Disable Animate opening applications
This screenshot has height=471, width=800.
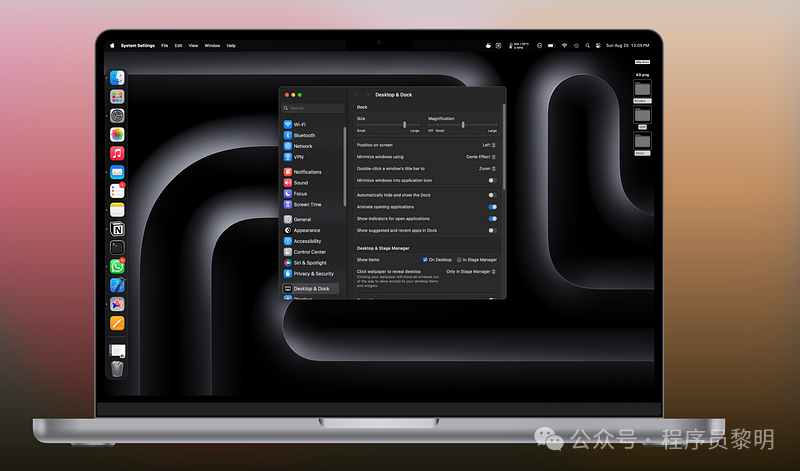point(492,207)
